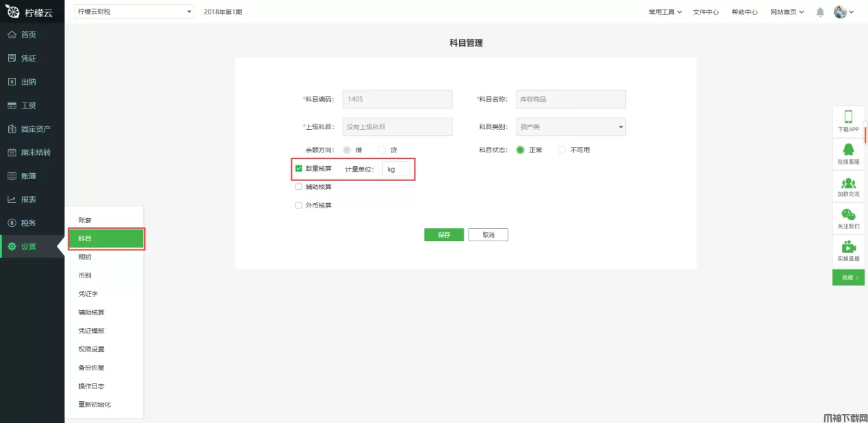Screen dimensions: 868x423
Task: Click the 2018年第1期 period text
Action: 223,12
